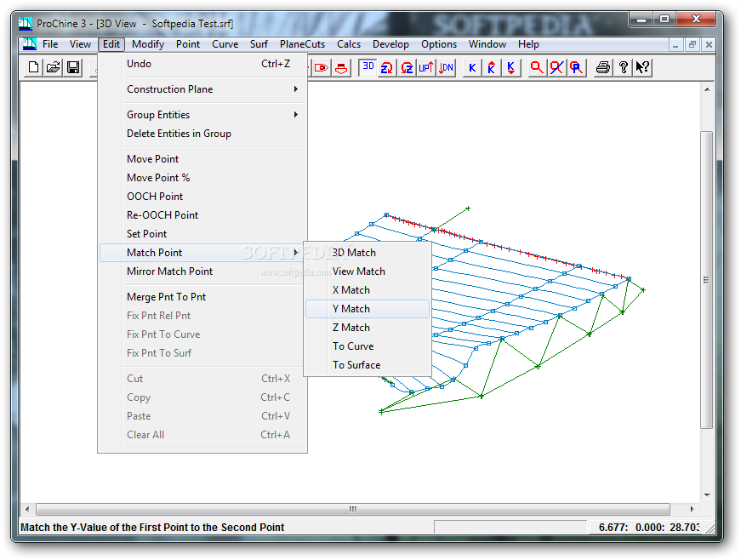Image resolution: width=741 pixels, height=560 pixels.
Task: Click the horizontal scrollbar left arrow
Action: coord(27,509)
